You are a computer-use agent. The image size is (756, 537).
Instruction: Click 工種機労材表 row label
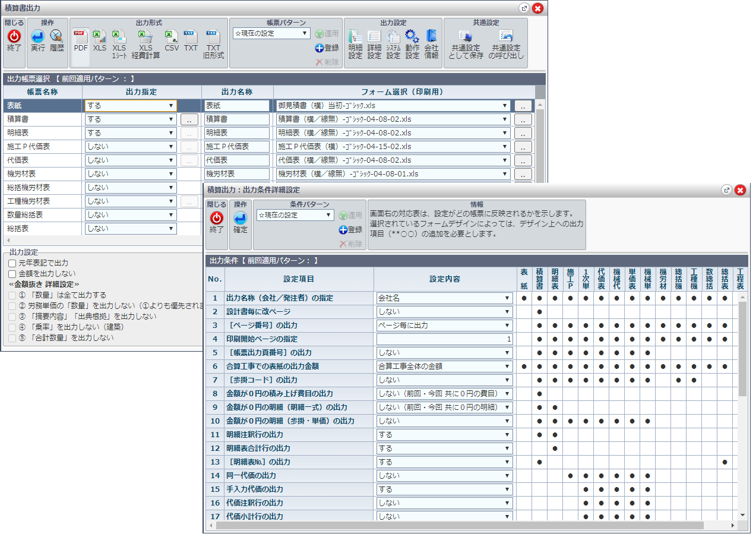(x=29, y=201)
